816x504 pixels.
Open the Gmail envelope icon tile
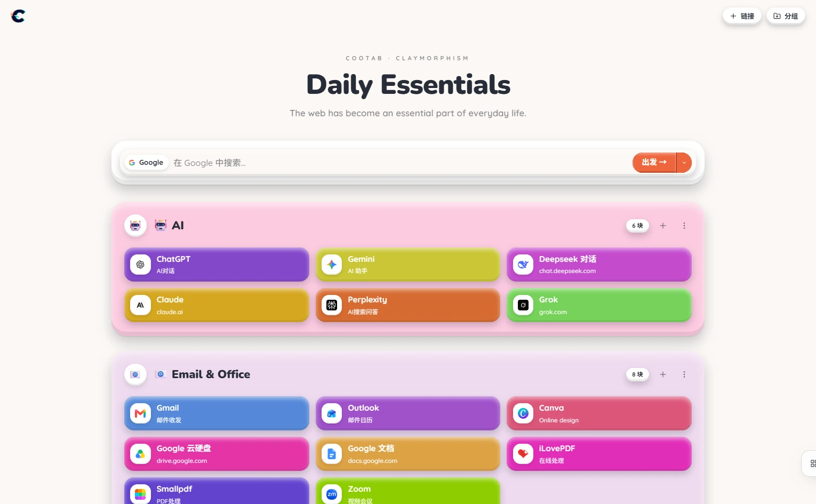coord(140,413)
